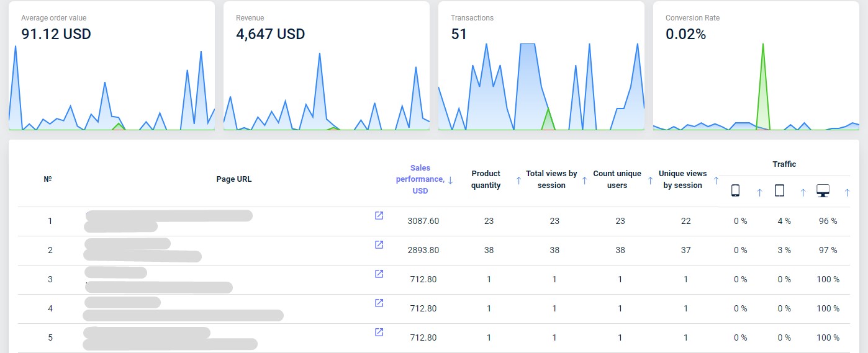
Task: Click redacted page URL in row 1
Action: pyautogui.click(x=168, y=221)
